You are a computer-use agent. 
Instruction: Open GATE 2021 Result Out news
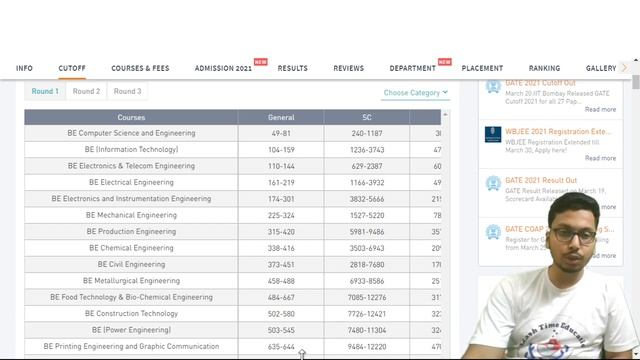[541, 180]
